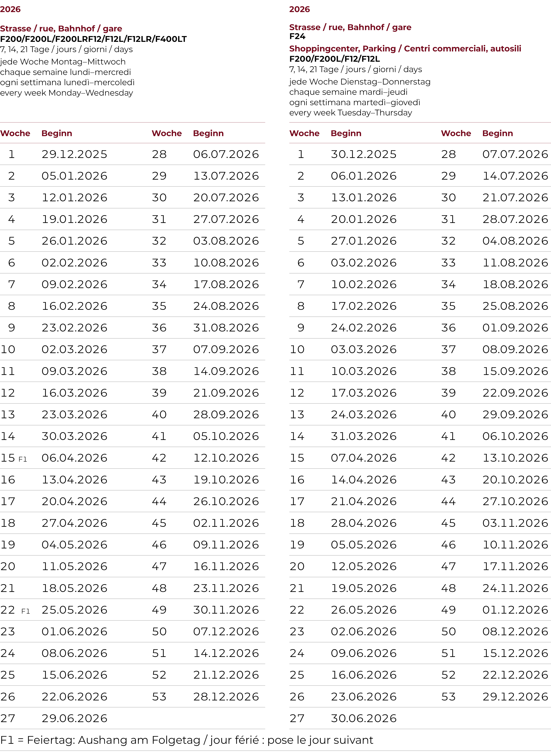Image resolution: width=551 pixels, height=756 pixels.
Task: Select the date 09.03.2026
Action: 74,371
